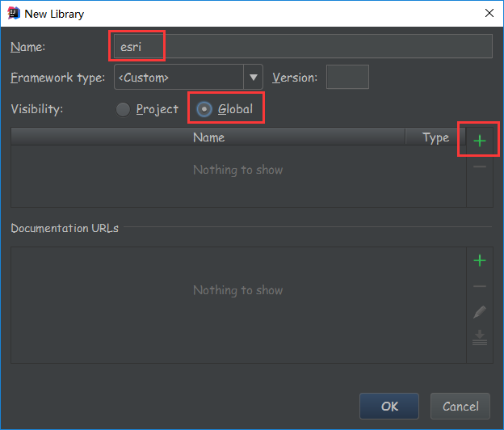Click the IntelliJ logo in title bar

coord(14,14)
